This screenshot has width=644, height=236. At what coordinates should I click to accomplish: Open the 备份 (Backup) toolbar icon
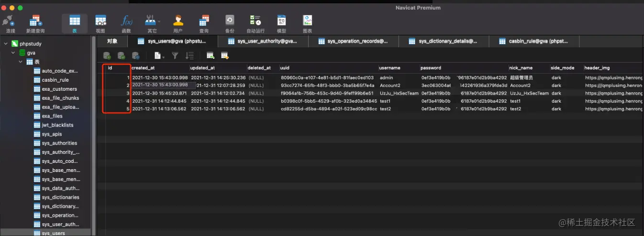[x=230, y=21]
